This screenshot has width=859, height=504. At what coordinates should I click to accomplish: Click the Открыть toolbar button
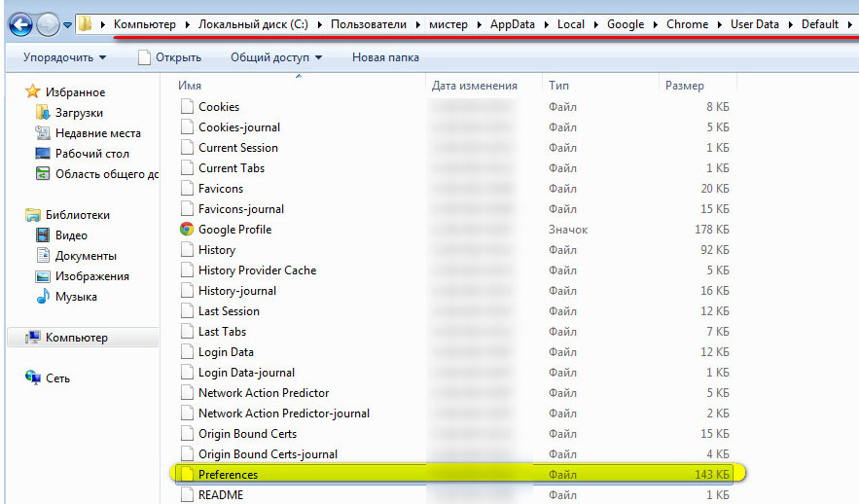pyautogui.click(x=169, y=57)
